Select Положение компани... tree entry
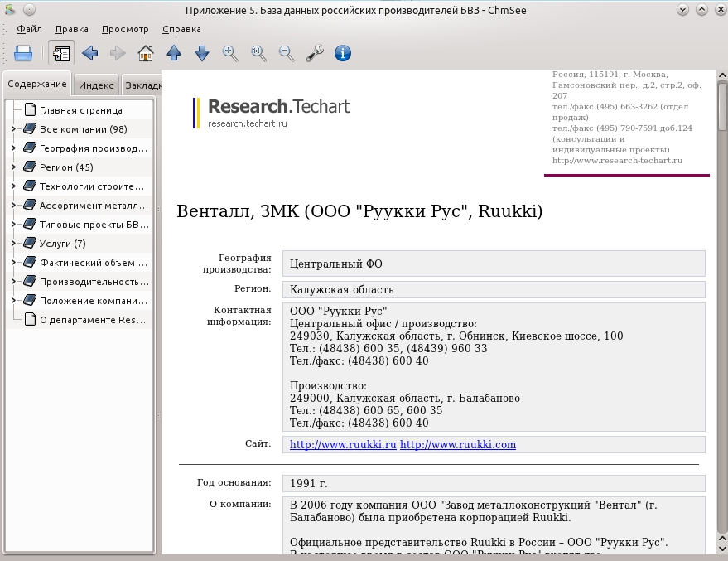 coord(94,301)
